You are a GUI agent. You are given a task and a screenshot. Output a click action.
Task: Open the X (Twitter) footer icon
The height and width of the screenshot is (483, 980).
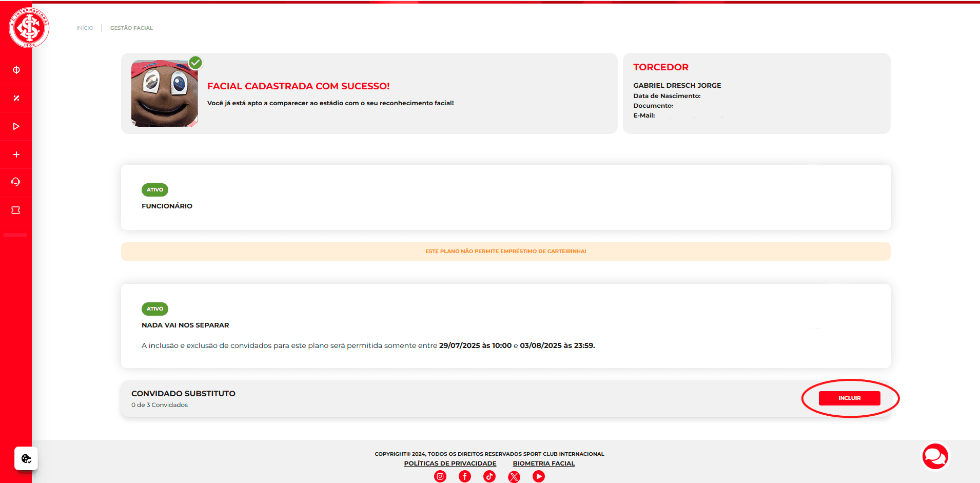tap(514, 477)
